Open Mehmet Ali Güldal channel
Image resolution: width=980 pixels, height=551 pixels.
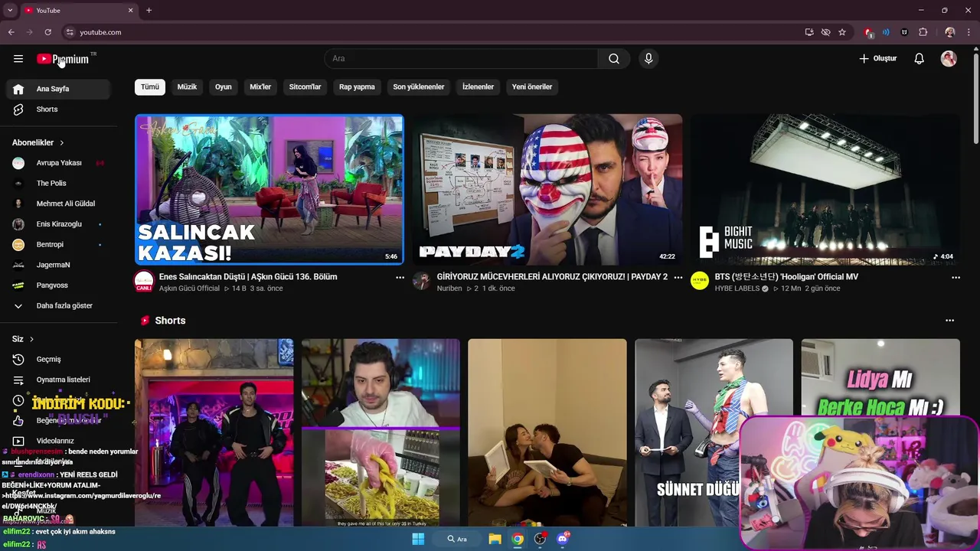[60, 204]
